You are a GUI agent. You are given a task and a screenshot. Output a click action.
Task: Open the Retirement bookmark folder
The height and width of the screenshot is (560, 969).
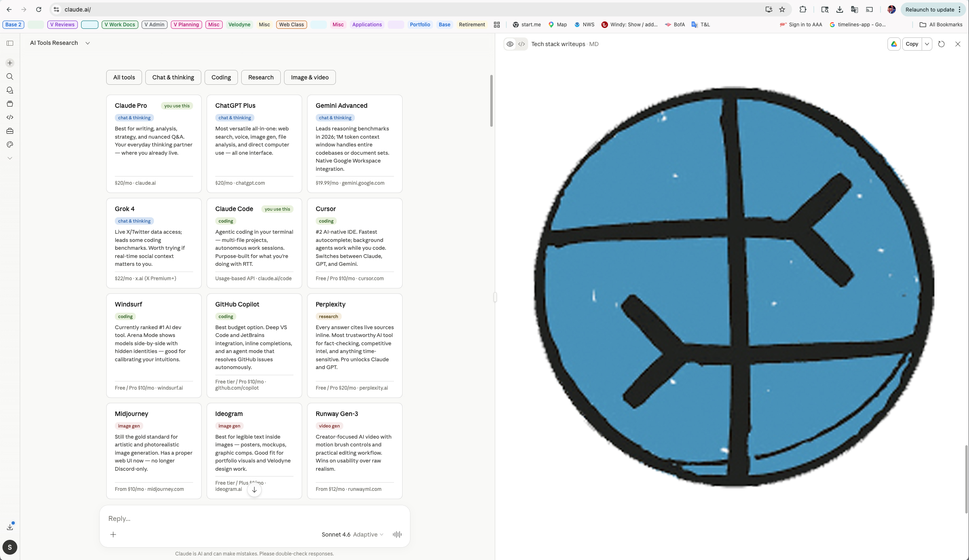pos(472,25)
